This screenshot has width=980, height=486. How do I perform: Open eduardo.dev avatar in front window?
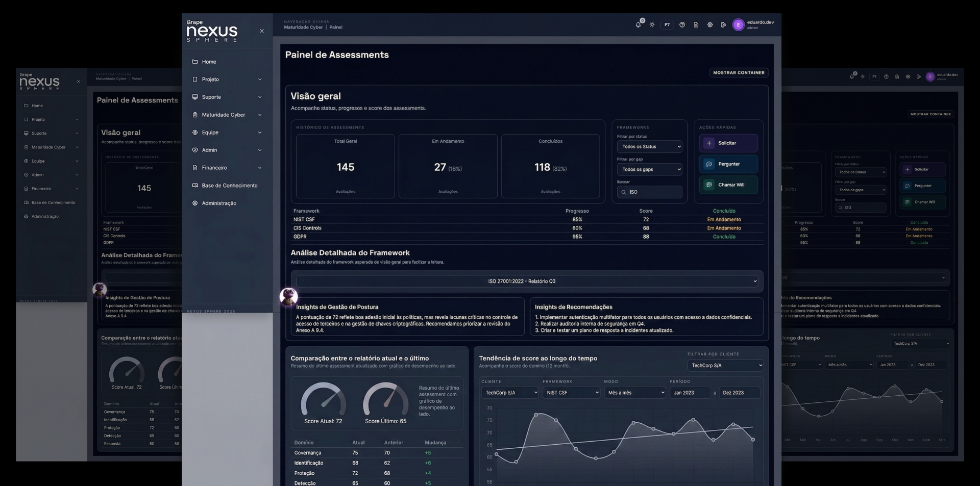[x=738, y=24]
